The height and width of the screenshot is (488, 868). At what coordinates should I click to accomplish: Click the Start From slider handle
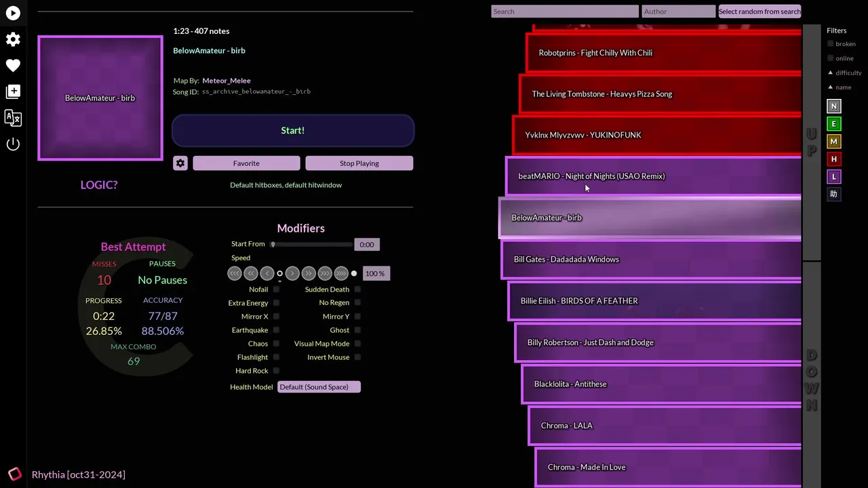(273, 244)
